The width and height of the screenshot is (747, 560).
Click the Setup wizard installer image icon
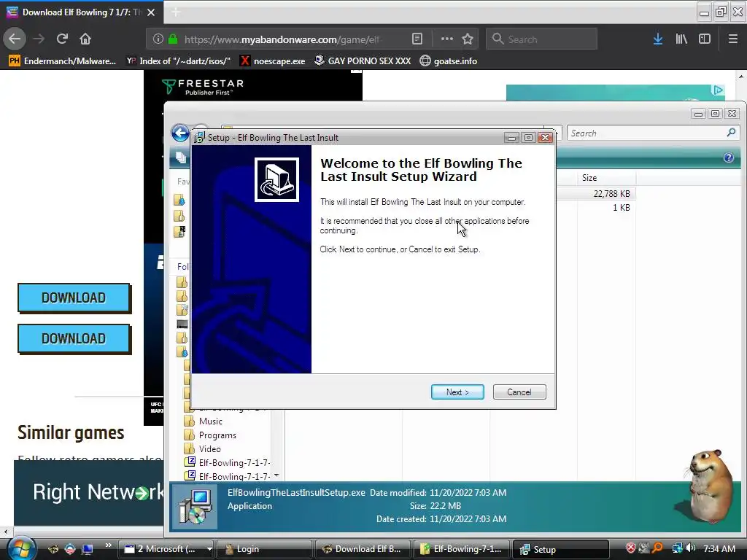click(x=276, y=179)
